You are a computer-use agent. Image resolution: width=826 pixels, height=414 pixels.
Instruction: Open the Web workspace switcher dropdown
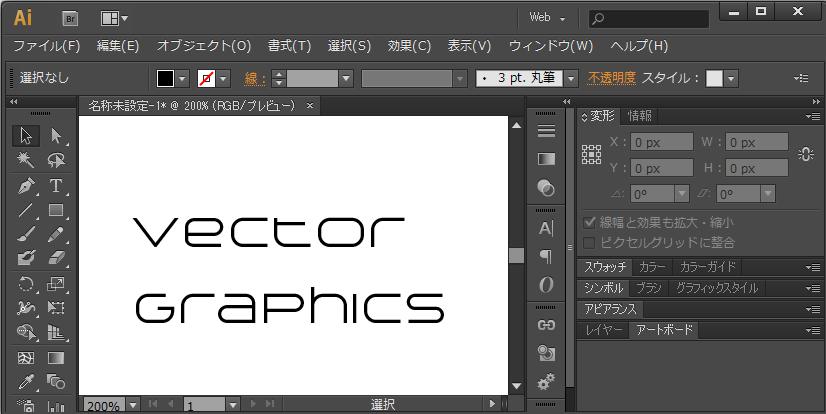tap(548, 18)
